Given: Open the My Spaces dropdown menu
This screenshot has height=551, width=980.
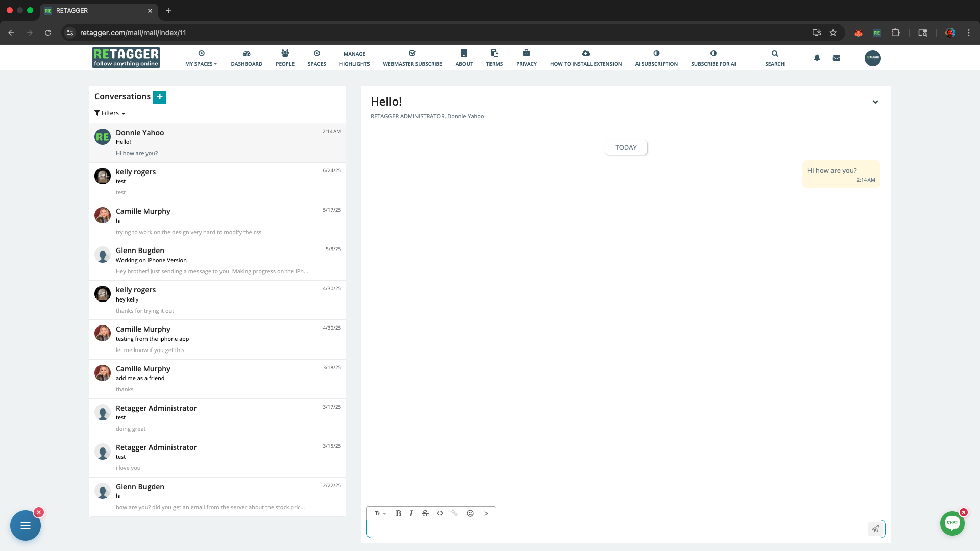Looking at the screenshot, I should point(201,58).
